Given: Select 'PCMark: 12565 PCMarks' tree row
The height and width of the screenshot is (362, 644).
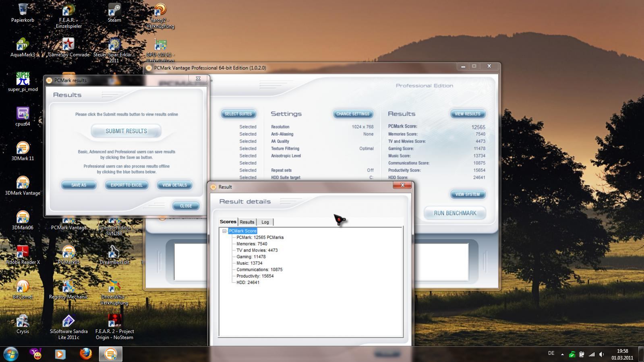Looking at the screenshot, I should click(260, 238).
